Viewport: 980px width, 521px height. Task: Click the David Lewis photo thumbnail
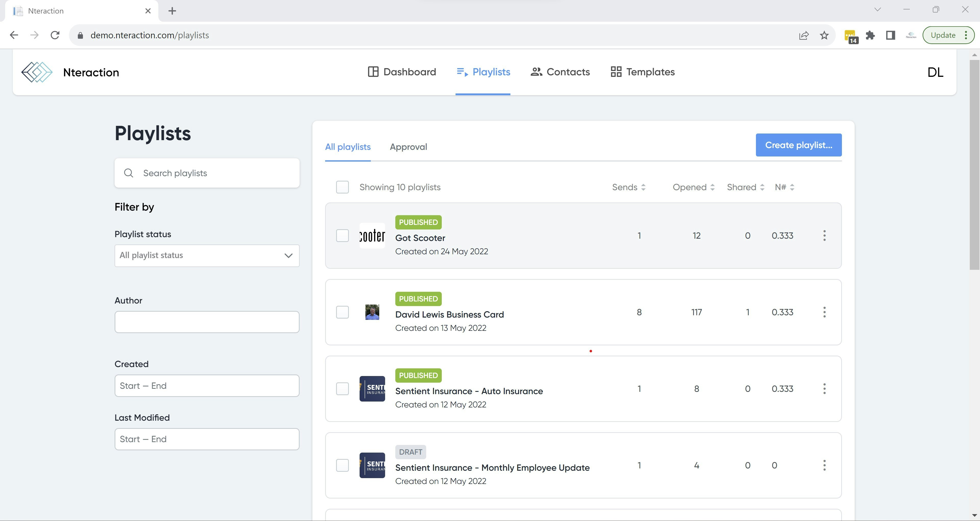pyautogui.click(x=372, y=312)
